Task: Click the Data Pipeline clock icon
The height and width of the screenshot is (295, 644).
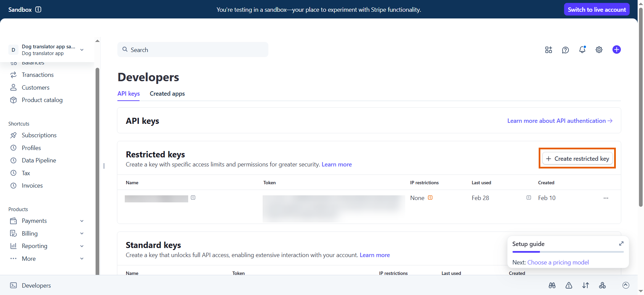Action: tap(13, 160)
